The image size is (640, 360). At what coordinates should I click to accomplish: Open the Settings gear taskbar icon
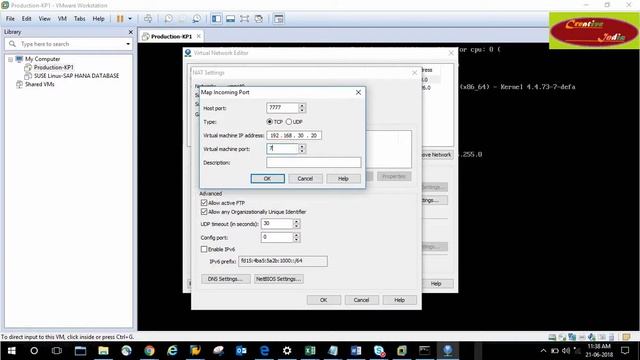[287, 351]
